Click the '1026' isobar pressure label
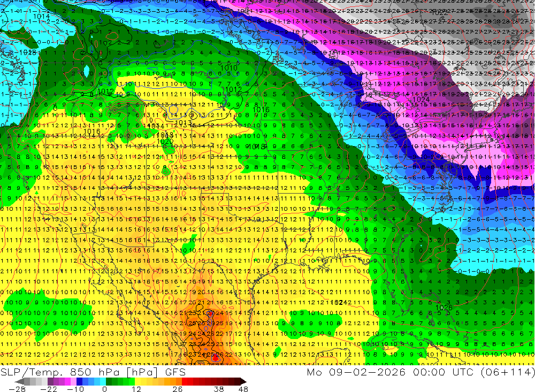Viewport: 535px width, 392px height. (444, 308)
